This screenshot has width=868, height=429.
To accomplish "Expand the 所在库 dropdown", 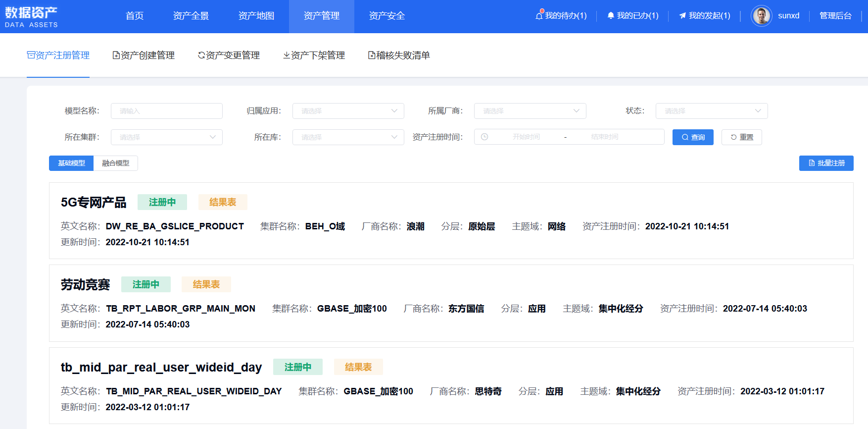I will [348, 137].
